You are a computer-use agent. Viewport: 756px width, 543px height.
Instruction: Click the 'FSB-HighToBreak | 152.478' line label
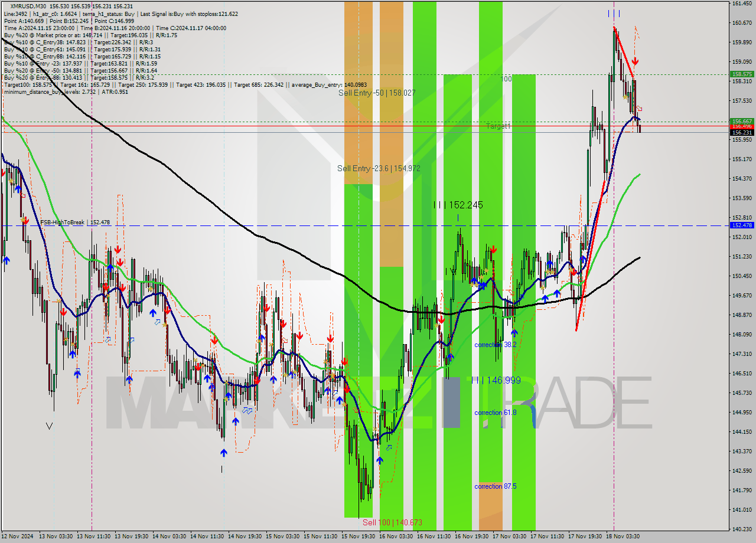point(75,223)
